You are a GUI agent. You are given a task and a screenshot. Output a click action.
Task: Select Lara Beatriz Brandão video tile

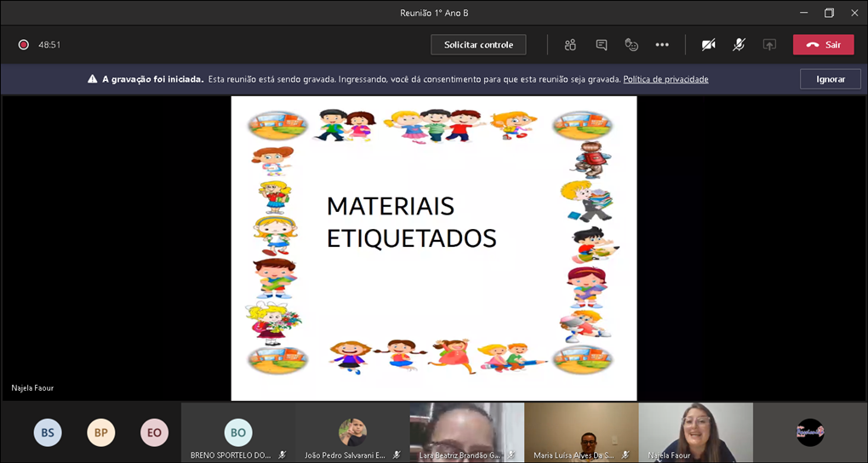pos(466,432)
